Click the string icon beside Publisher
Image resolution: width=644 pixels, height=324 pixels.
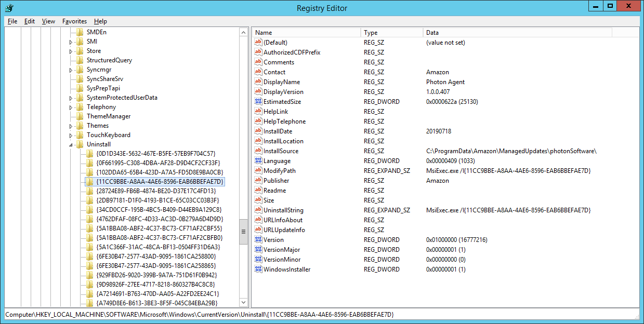258,180
